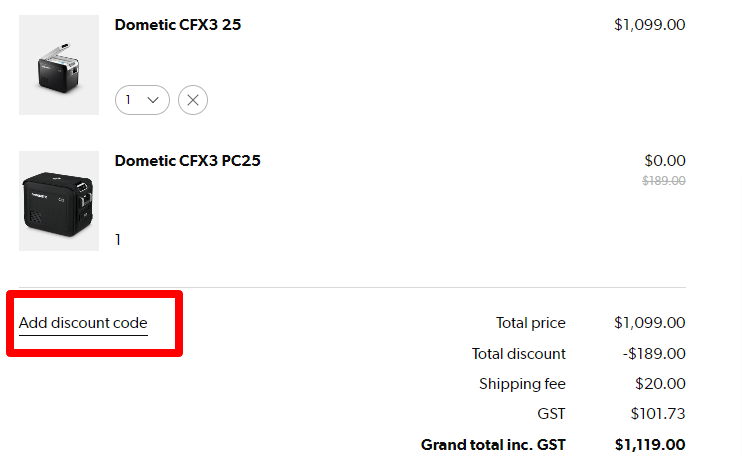The image size is (742, 475).
Task: Click the $101.73 GST amount
Action: coord(658,414)
